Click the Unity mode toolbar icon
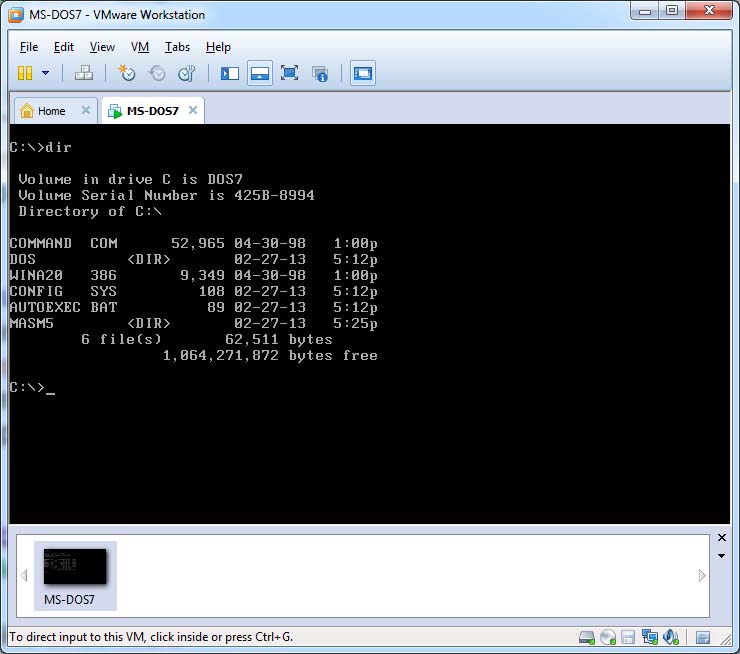Image resolution: width=740 pixels, height=654 pixels. point(320,74)
